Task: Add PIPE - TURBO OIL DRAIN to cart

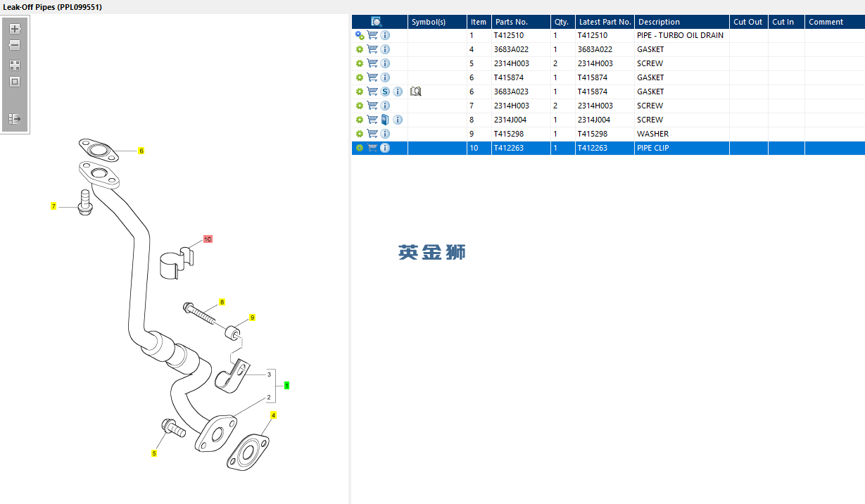Action: point(372,35)
